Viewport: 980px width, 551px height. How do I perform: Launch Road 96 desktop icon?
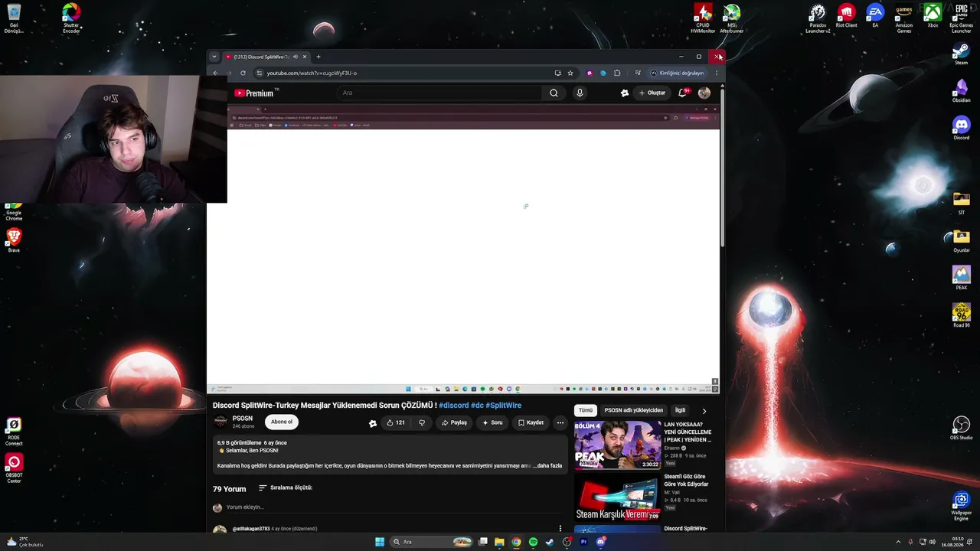962,315
